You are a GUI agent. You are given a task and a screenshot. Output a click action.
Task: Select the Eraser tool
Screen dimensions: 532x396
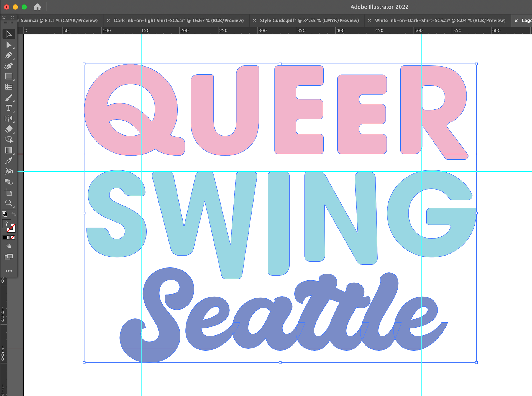pos(9,129)
